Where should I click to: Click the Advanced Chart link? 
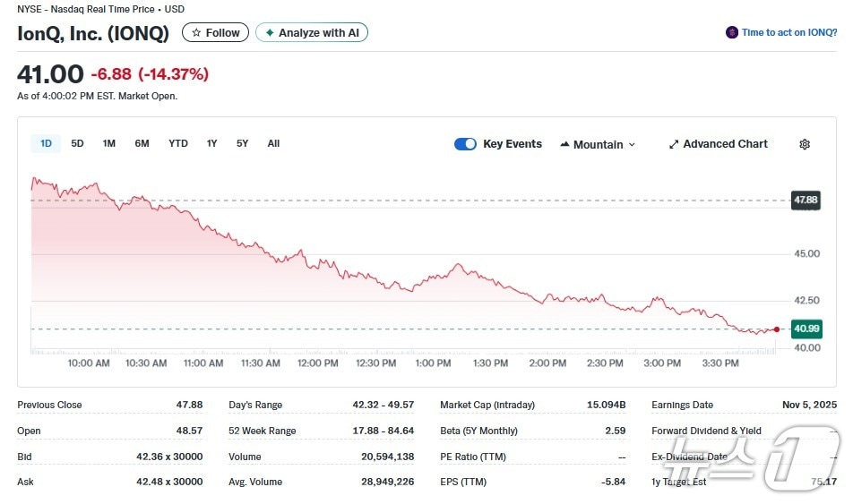[x=725, y=144]
